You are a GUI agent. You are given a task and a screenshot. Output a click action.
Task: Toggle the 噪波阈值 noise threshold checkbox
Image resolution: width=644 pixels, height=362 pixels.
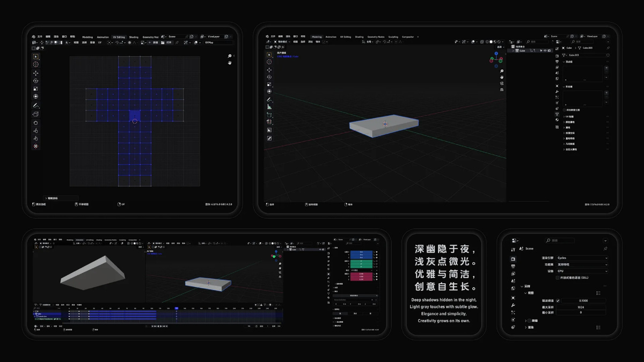(558, 301)
